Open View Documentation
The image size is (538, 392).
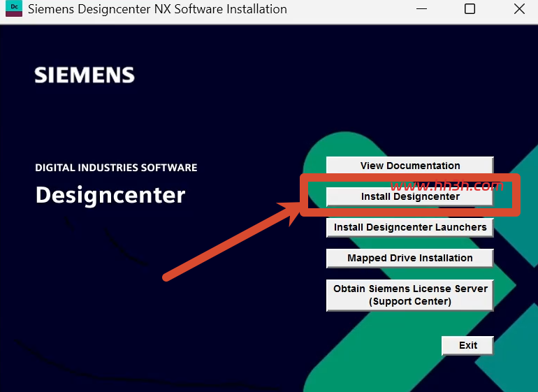pos(410,166)
